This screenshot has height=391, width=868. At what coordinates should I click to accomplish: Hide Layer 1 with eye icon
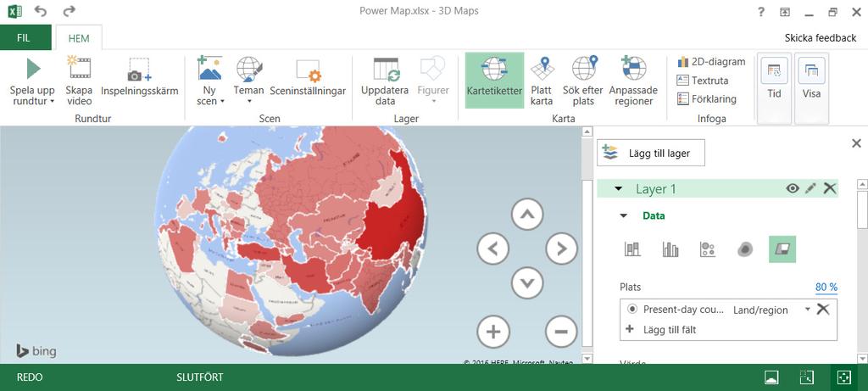point(793,188)
